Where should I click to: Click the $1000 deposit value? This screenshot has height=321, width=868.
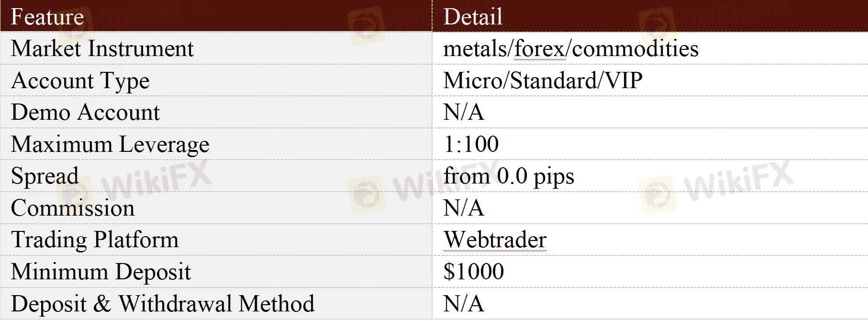coord(474,272)
